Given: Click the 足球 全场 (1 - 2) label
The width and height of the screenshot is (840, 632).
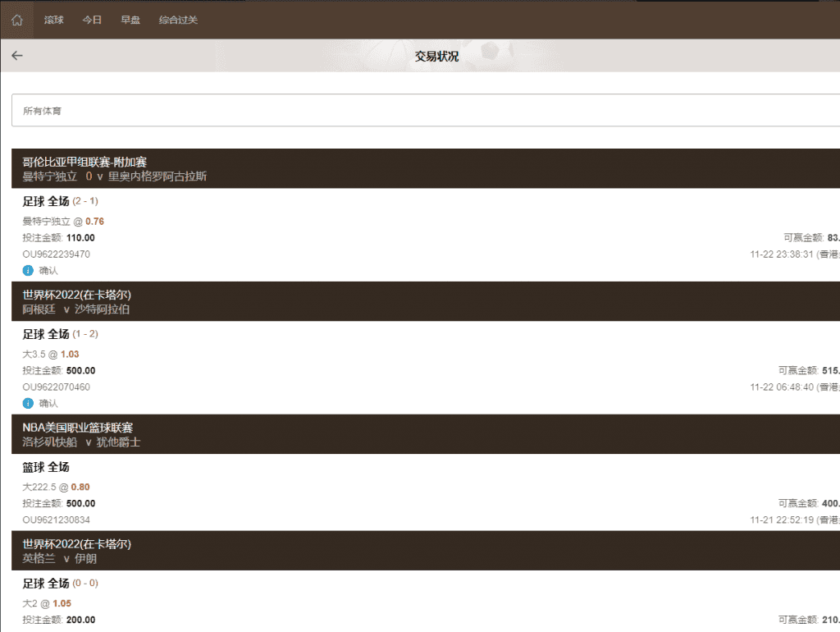Looking at the screenshot, I should [61, 335].
